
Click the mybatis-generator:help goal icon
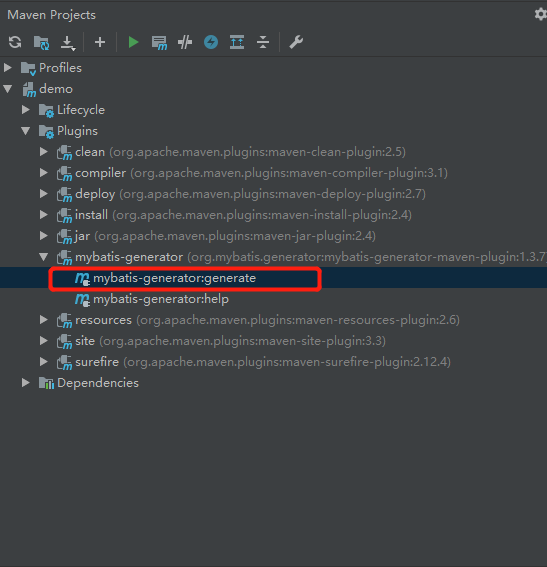pos(82,300)
